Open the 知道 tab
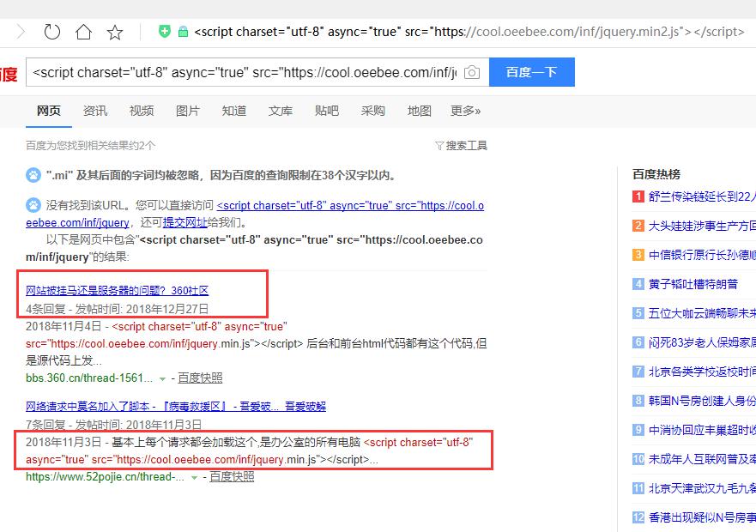 click(x=234, y=111)
